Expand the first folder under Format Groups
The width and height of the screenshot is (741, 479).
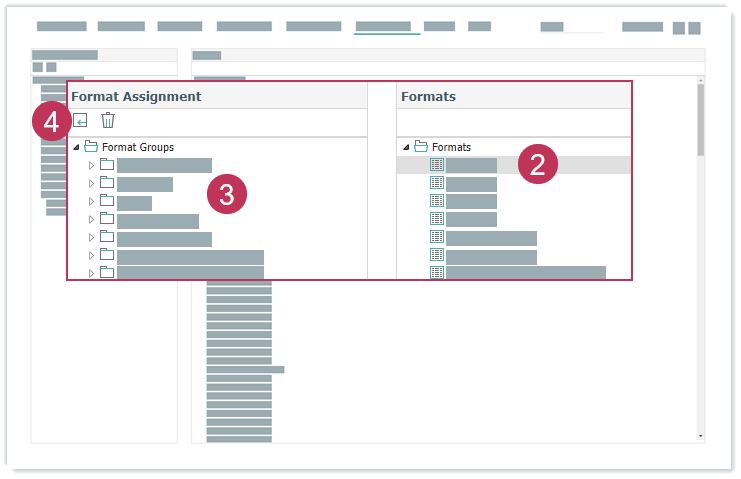(92, 165)
